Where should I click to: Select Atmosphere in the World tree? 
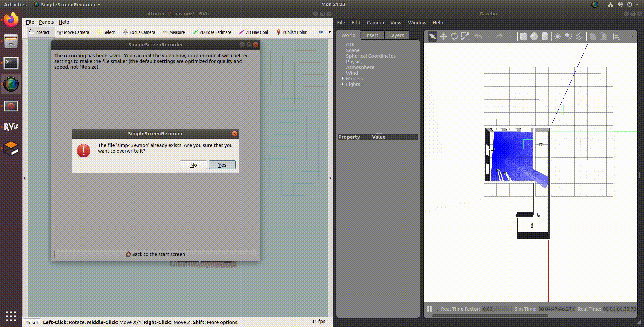point(360,67)
